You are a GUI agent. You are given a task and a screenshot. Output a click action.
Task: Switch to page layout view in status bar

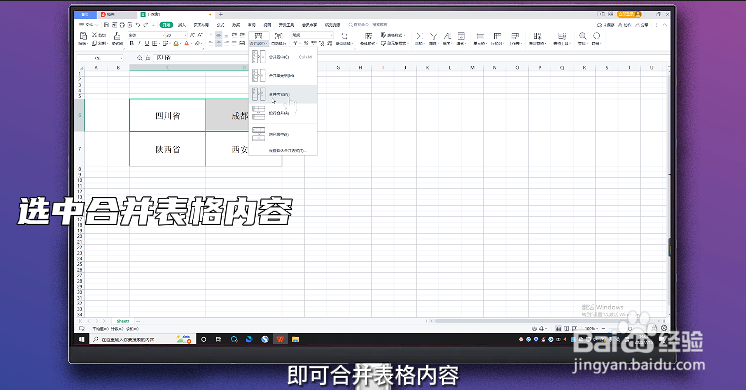(567, 328)
